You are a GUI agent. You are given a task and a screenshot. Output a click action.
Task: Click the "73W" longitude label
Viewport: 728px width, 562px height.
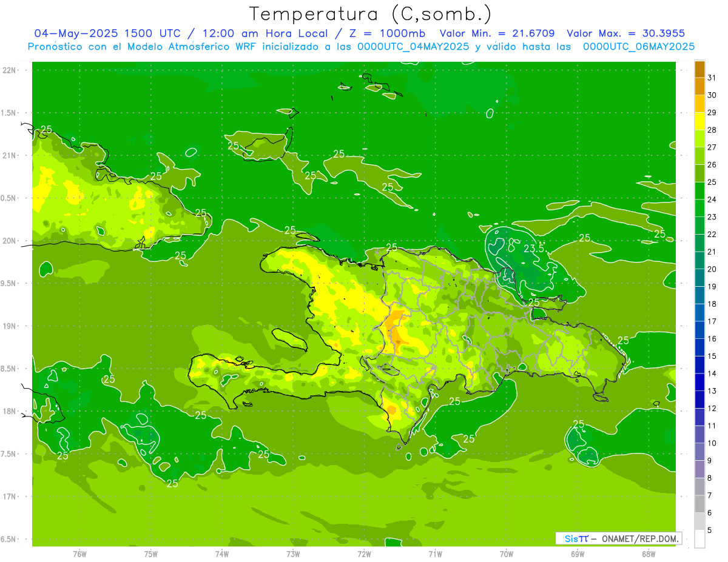tap(293, 554)
